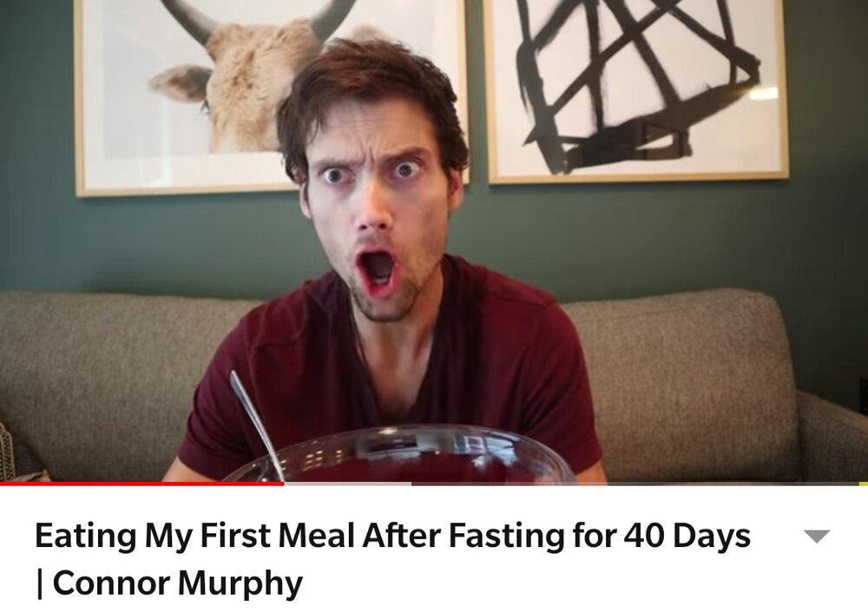
Task: Seek into the dark unbuffered part of the progress bar
Action: pyautogui.click(x=635, y=484)
